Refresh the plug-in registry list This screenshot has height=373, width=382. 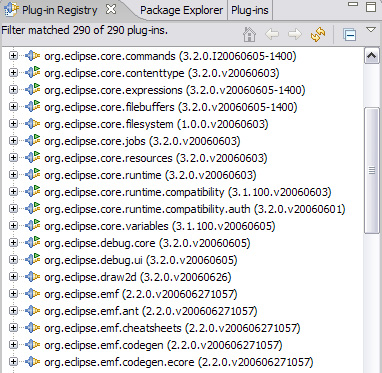click(318, 34)
